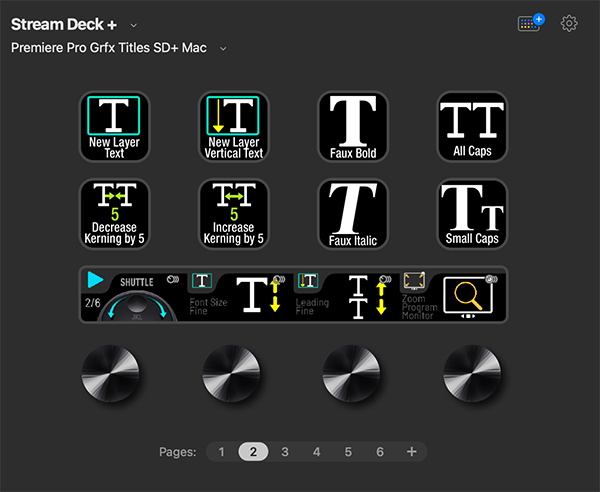Select the Shuttle touch strip segment
The height and width of the screenshot is (492, 600).
click(x=134, y=295)
